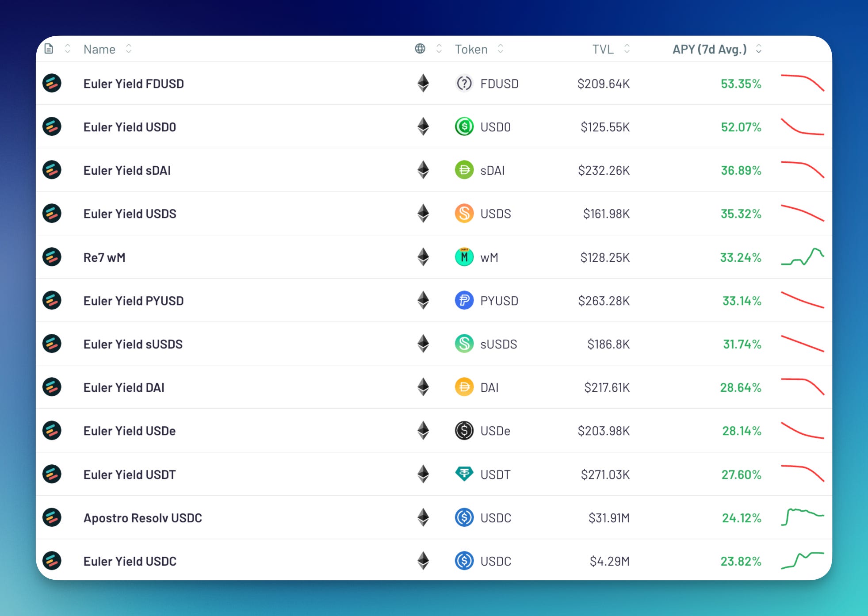Click the Name column header
868x616 pixels.
click(99, 49)
